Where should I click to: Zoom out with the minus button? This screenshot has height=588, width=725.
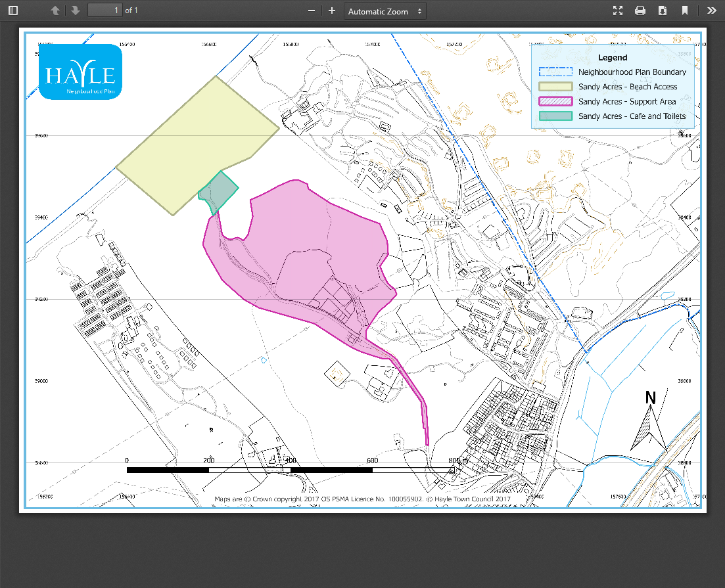[x=311, y=11]
